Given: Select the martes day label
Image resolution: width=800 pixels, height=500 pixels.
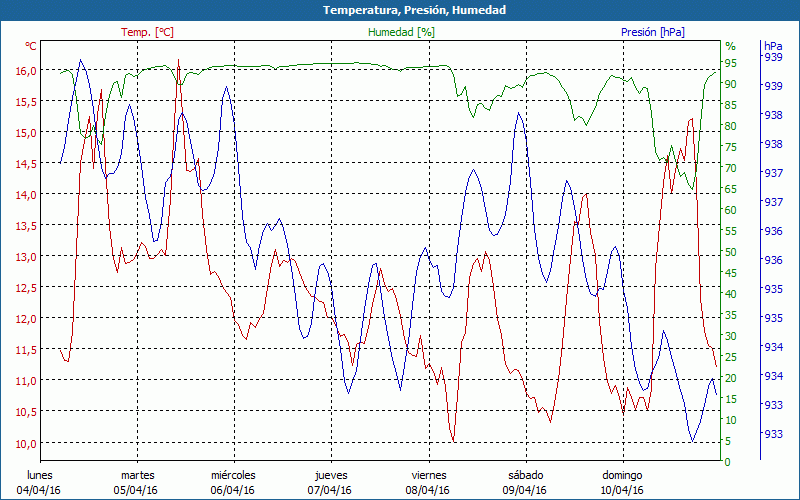Looking at the screenshot, I should (x=137, y=475).
